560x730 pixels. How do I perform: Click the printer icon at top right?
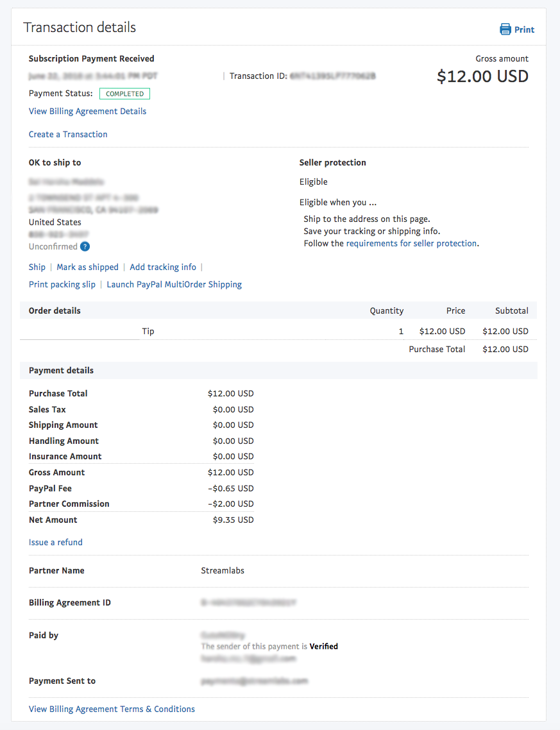[x=505, y=30]
